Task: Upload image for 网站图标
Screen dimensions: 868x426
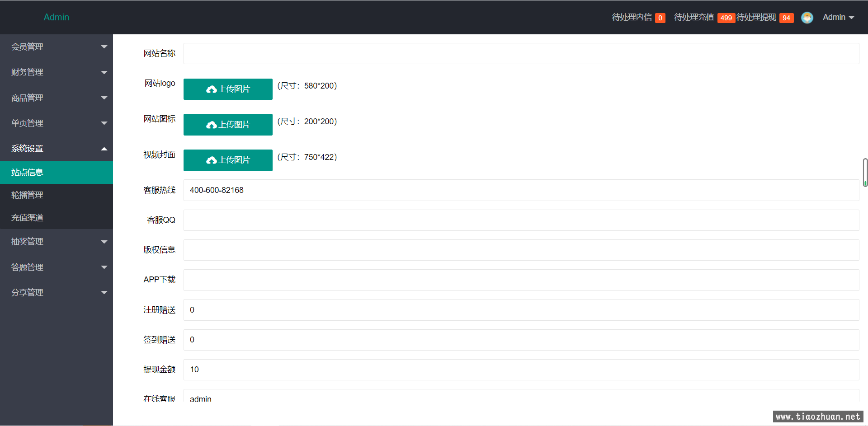Action: [228, 125]
